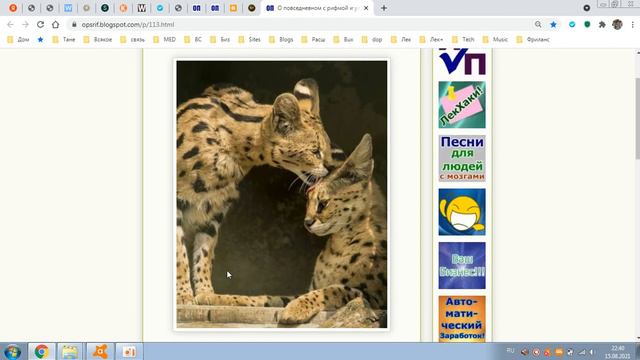Open the Chrome profile avatar
The height and width of the screenshot is (360, 640).
(617, 24)
